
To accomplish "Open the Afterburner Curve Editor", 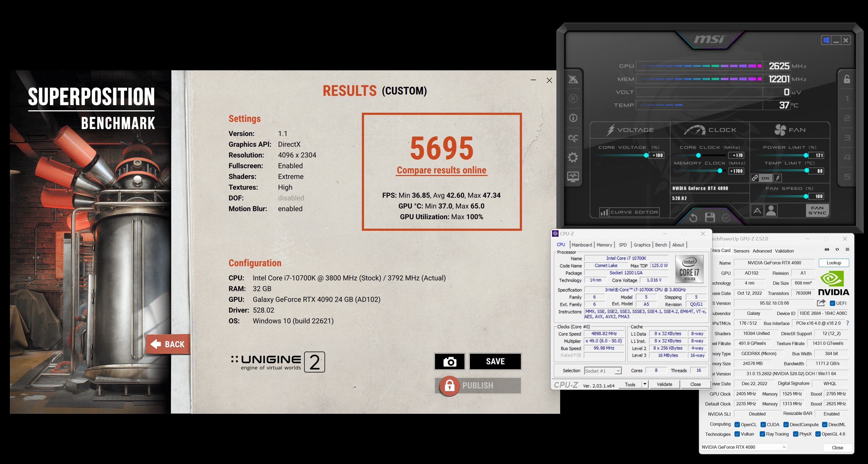I will [629, 212].
